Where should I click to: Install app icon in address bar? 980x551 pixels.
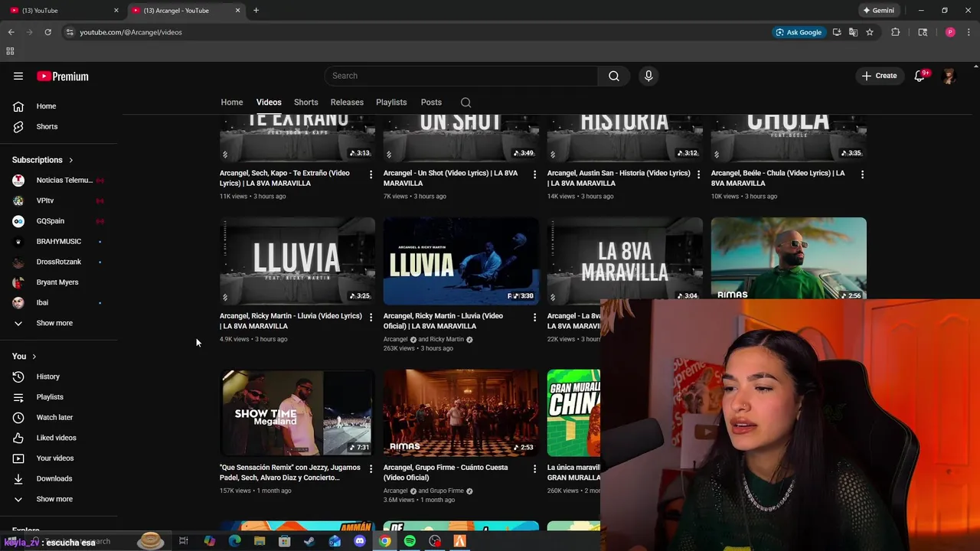click(x=837, y=32)
